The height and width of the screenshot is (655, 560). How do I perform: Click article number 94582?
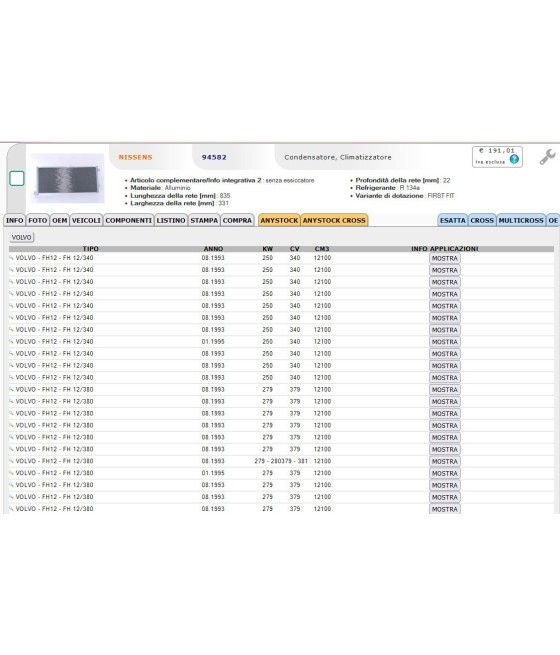click(214, 157)
